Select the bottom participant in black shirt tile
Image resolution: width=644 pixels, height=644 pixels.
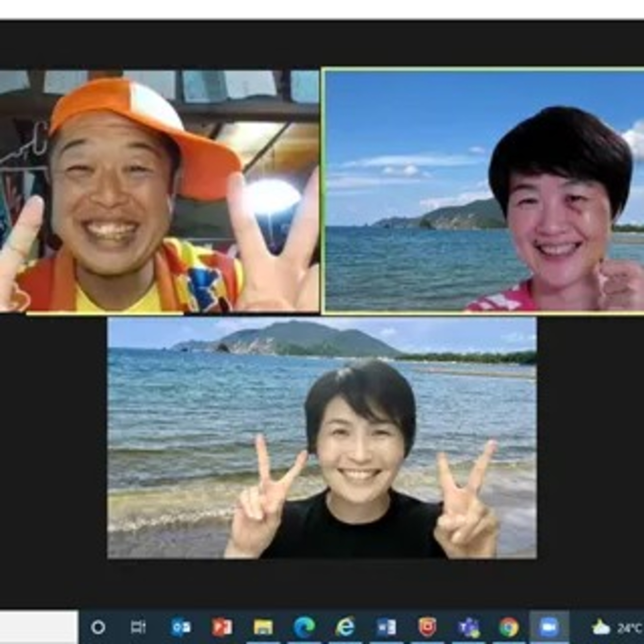pyautogui.click(x=322, y=438)
